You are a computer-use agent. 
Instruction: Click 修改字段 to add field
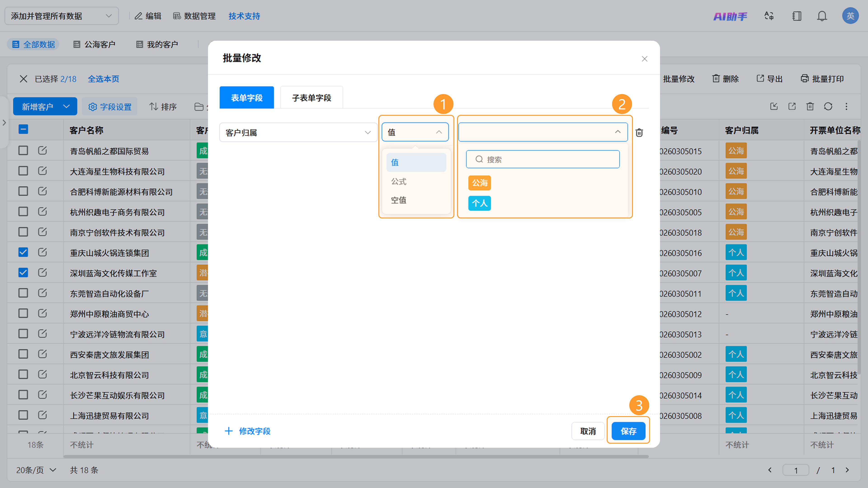[x=248, y=431]
